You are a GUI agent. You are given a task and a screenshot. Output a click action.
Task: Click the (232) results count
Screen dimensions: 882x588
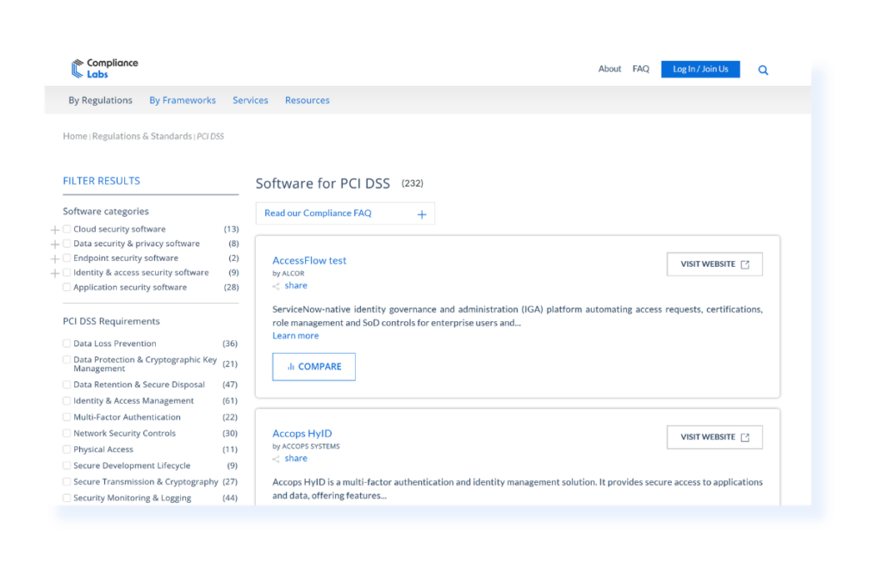click(413, 183)
